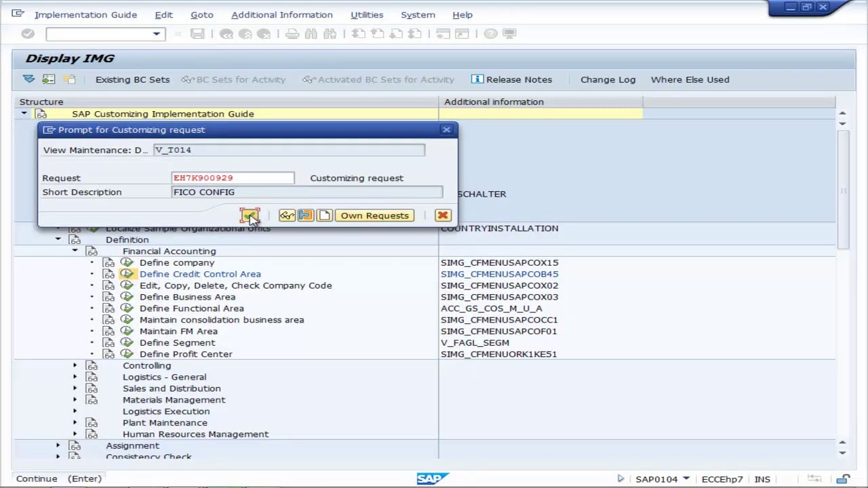Click the third icon left of Existing BC Sets
Viewport: 868px width, 488px height.
69,79
